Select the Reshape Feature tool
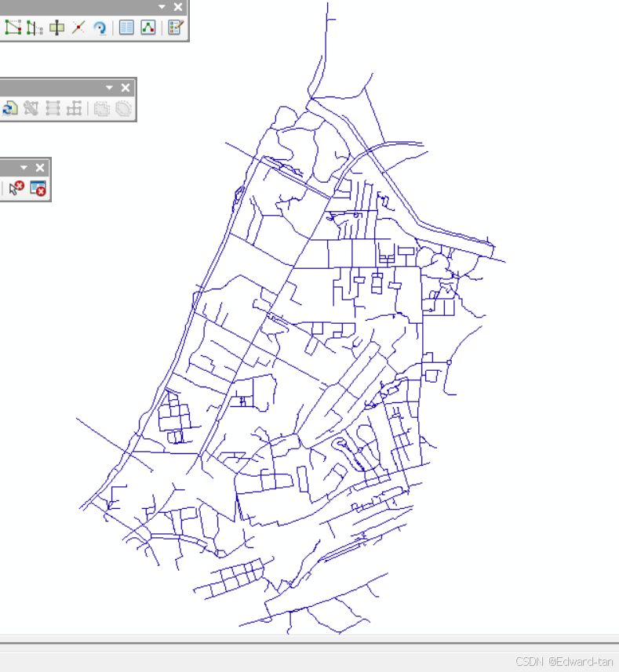The image size is (619, 672). pos(35,27)
